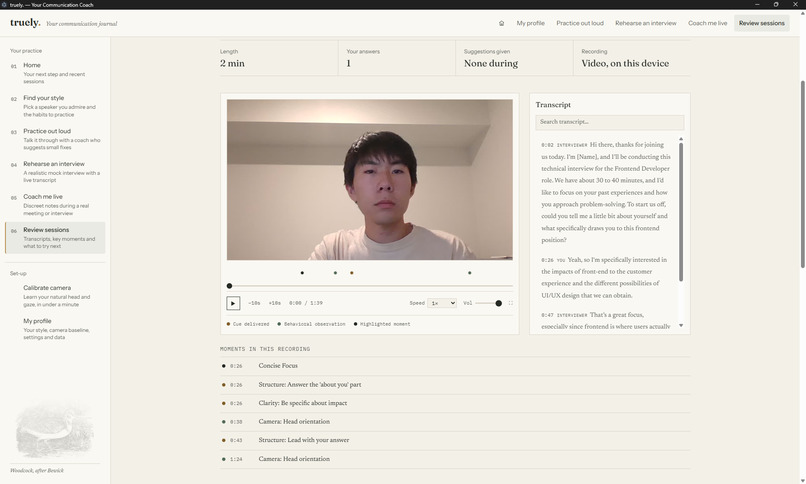Click the home icon in top navigation
Viewport: 806px width, 484px height.
coord(501,23)
